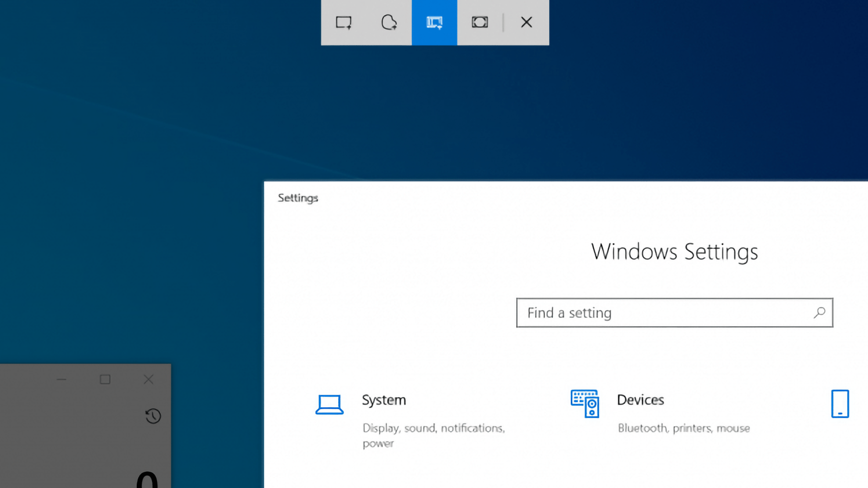This screenshot has height=488, width=868.
Task: Choose the Freeform Snip mode
Action: (389, 23)
